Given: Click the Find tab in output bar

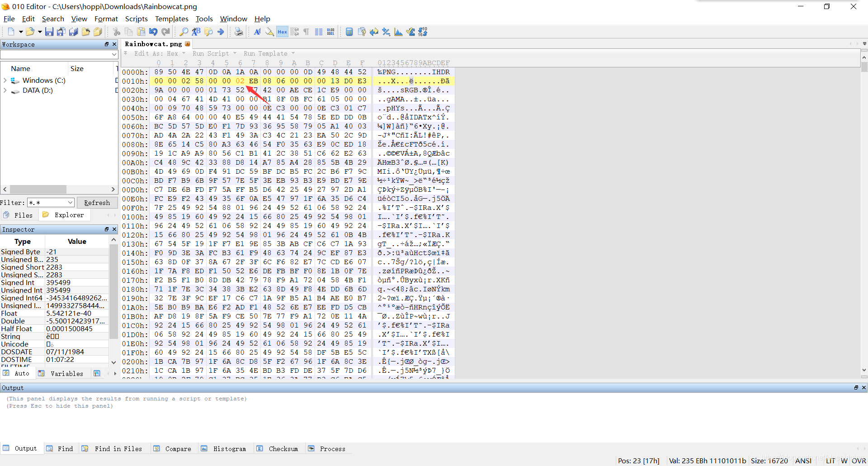Looking at the screenshot, I should click(x=60, y=449).
